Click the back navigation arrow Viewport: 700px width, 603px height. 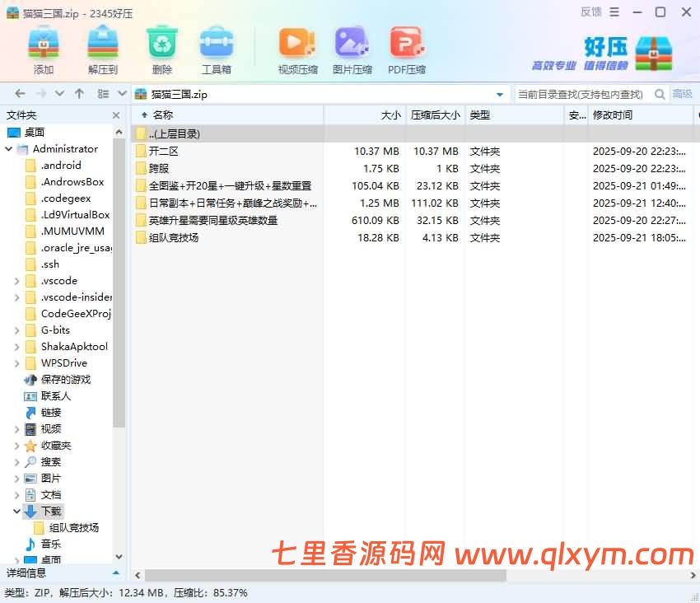click(x=19, y=93)
